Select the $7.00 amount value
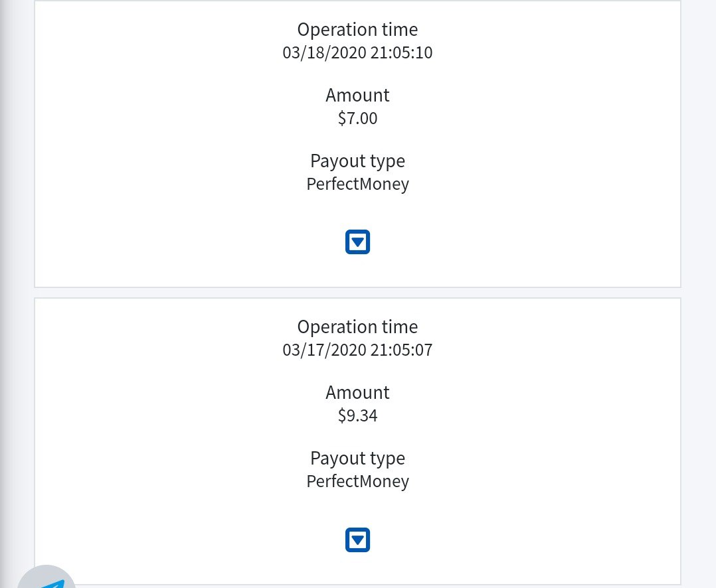Viewport: 716px width, 588px height. pos(357,118)
